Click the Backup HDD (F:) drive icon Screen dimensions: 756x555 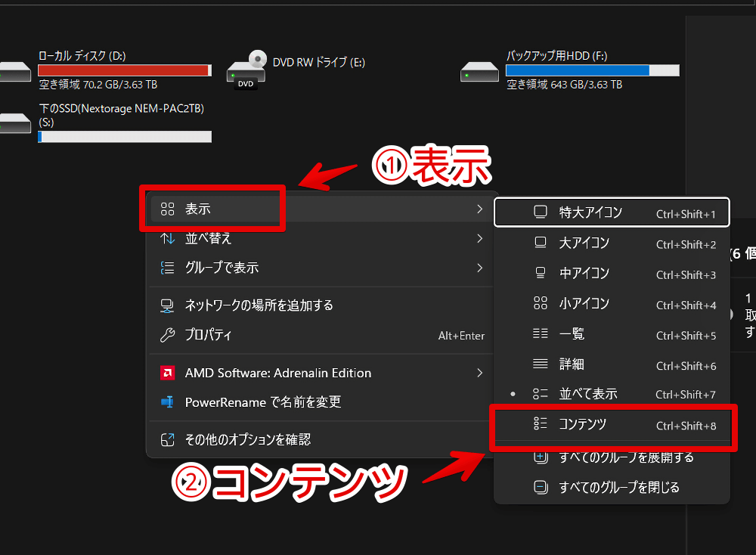479,72
